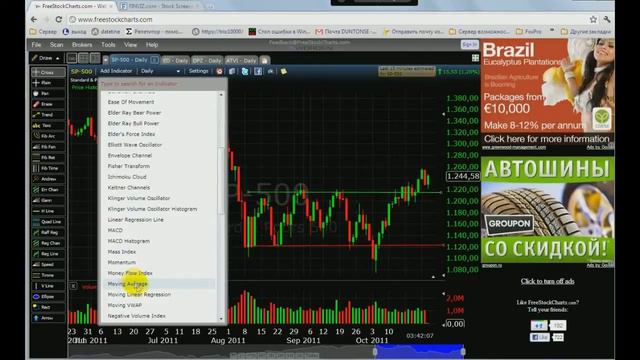Switch to the ATVI - Daily tab
The width and height of the screenshot is (640, 360).
(241, 60)
